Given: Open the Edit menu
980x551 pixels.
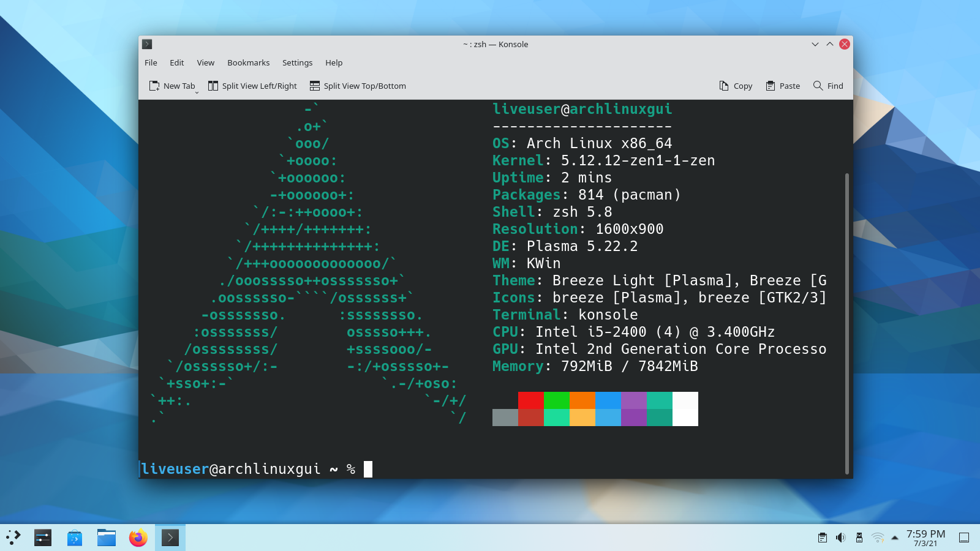Looking at the screenshot, I should [x=177, y=62].
